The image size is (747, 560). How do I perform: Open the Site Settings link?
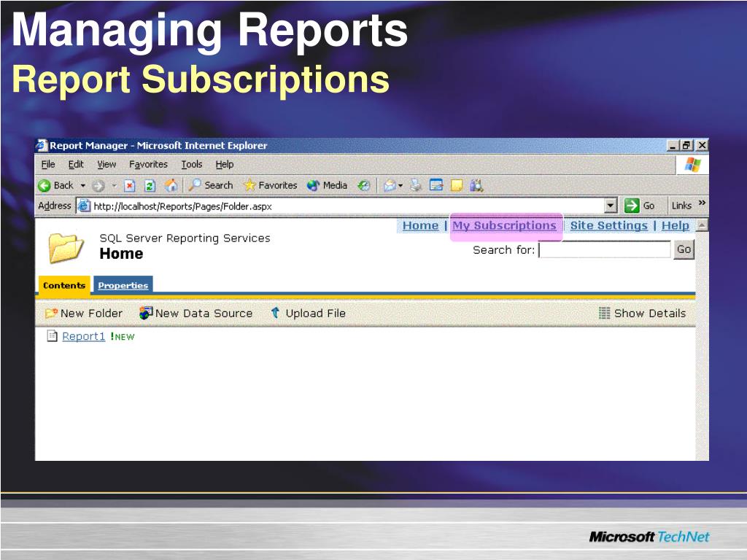click(x=609, y=225)
